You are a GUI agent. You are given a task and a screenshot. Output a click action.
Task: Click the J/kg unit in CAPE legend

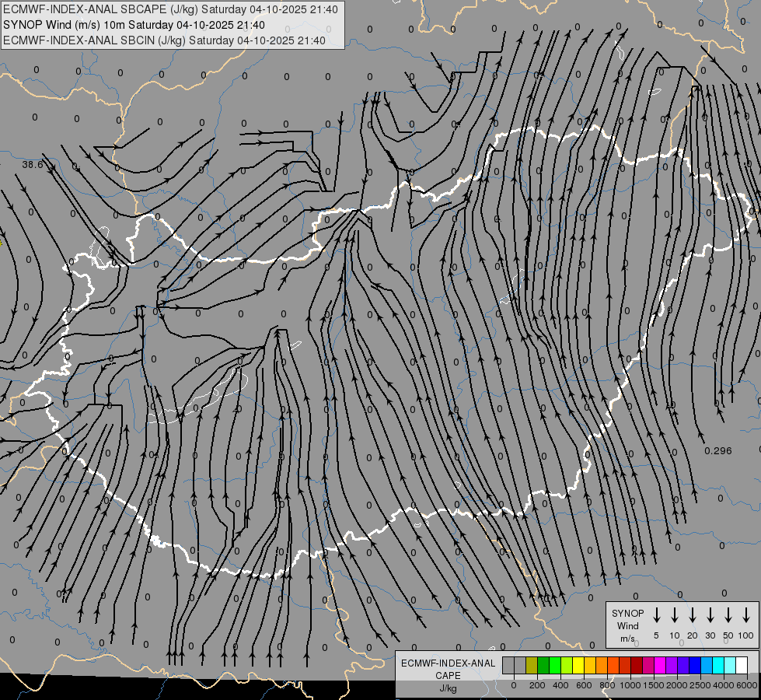448,688
